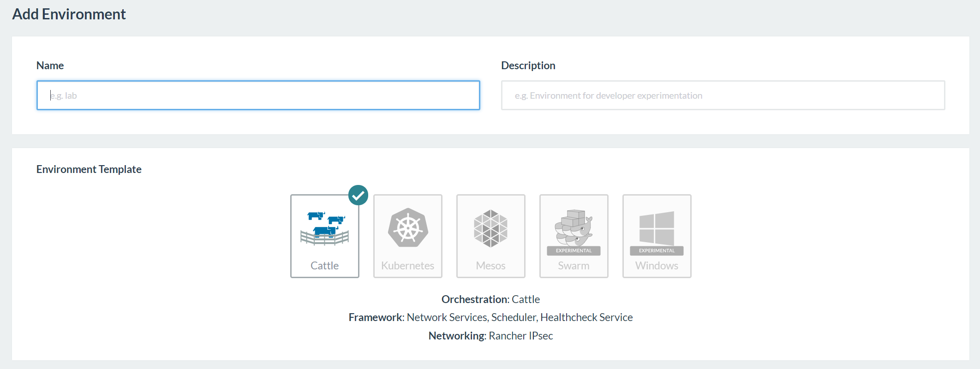Image resolution: width=980 pixels, height=369 pixels.
Task: Click the Name field label
Action: [x=50, y=65]
